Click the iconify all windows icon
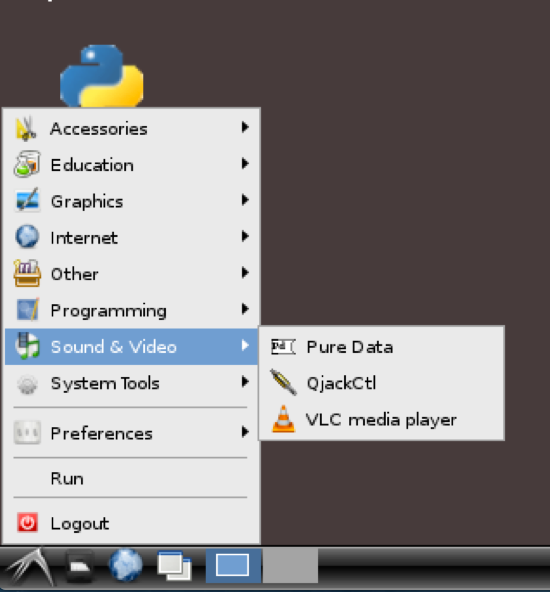The height and width of the screenshot is (592, 550). [174, 566]
